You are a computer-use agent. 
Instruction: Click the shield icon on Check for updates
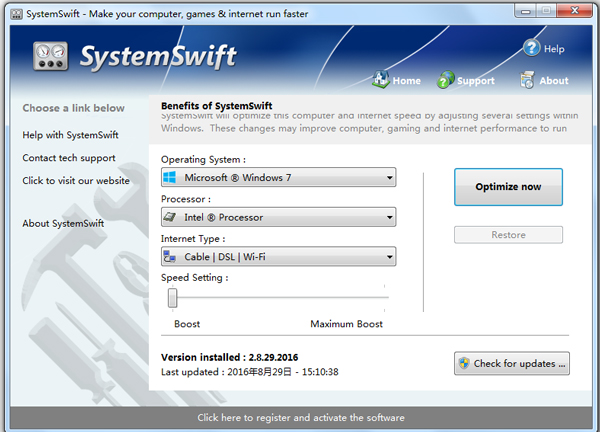(464, 364)
